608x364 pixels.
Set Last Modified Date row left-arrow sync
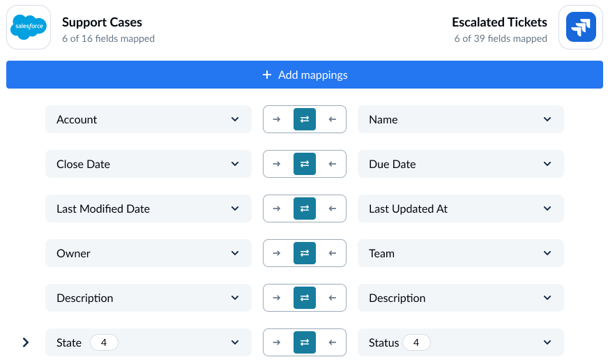333,208
